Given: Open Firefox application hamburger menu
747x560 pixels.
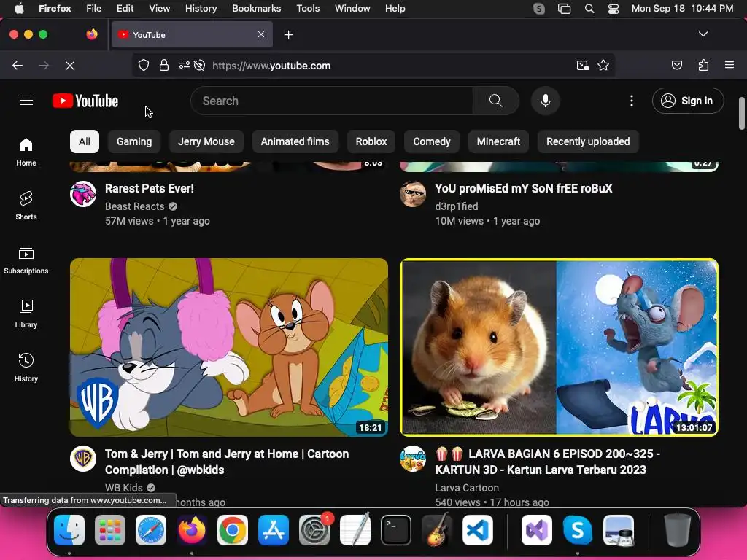Looking at the screenshot, I should [729, 65].
